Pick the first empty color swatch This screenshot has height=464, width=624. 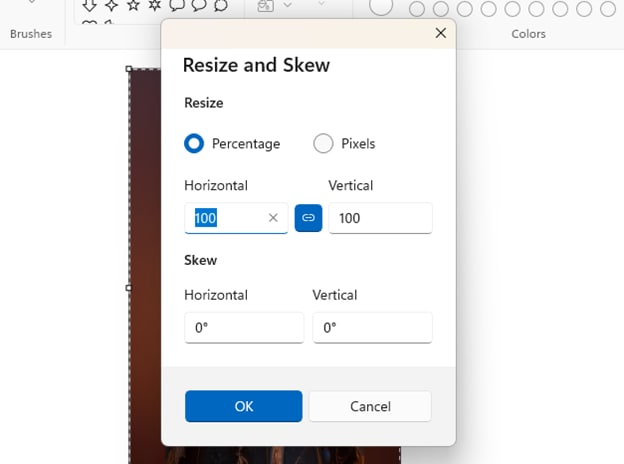tap(417, 9)
